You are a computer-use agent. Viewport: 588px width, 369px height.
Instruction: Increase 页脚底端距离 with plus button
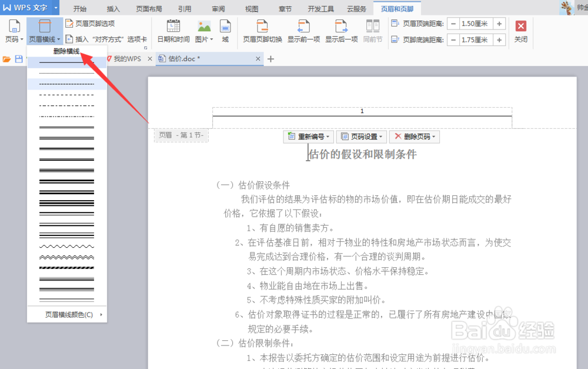pos(499,40)
